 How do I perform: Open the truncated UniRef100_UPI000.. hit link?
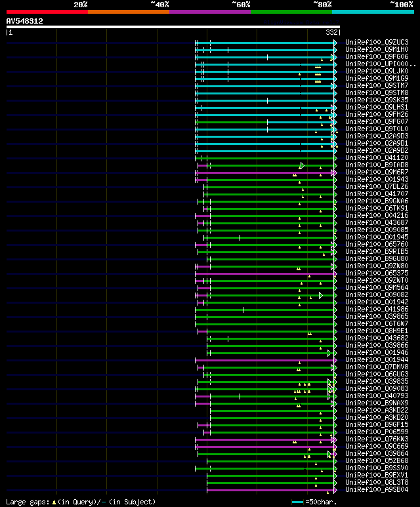380,64
